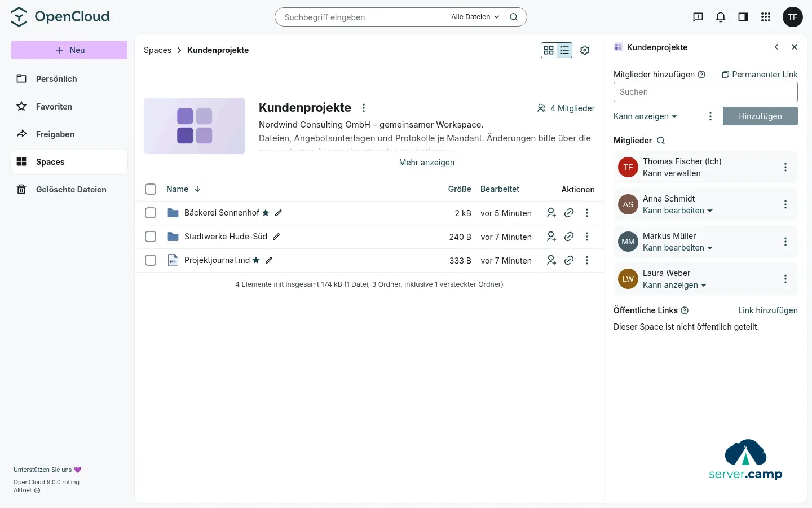The height and width of the screenshot is (508, 812).
Task: Copy the Permanenter Link
Action: (760, 75)
